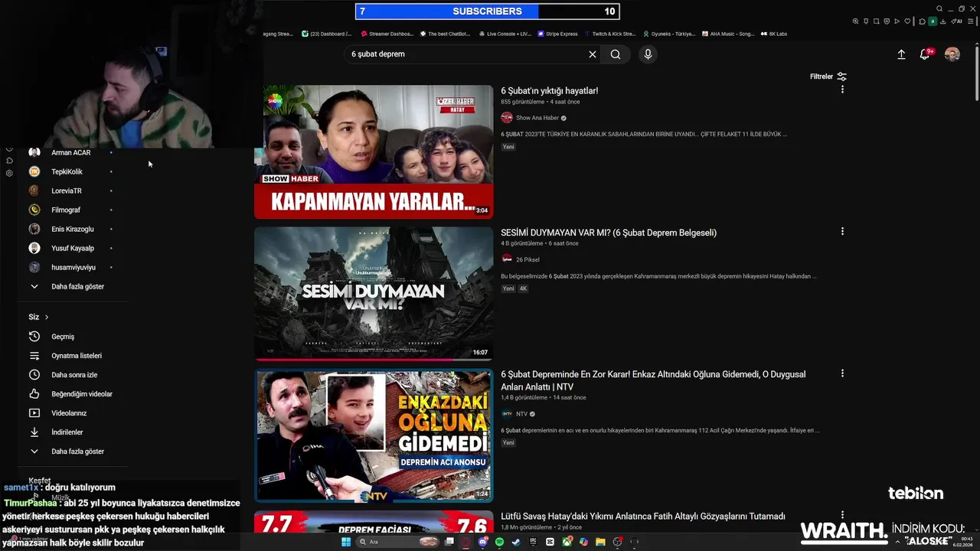Open options menu for 'SESİMİ DUYMAYAN VAR MI?'
Image resolution: width=980 pixels, height=551 pixels.
842,231
